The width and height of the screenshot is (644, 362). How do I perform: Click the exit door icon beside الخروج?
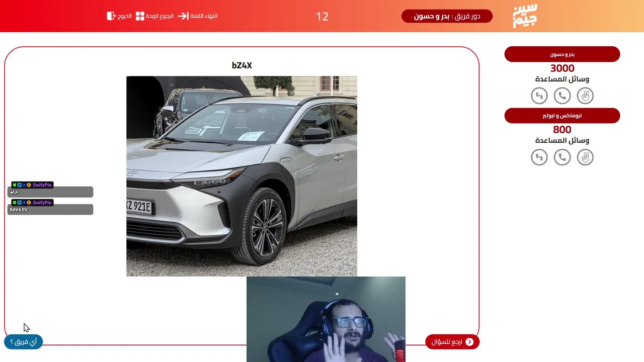tap(111, 16)
